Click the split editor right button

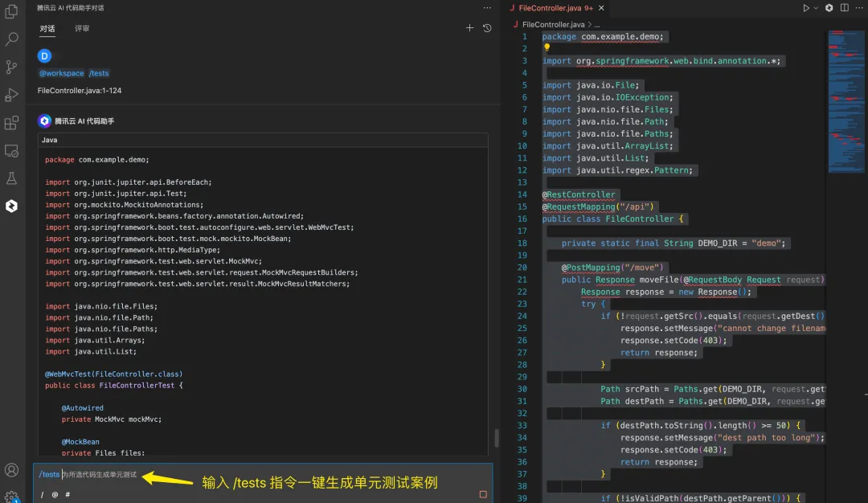[x=843, y=8]
